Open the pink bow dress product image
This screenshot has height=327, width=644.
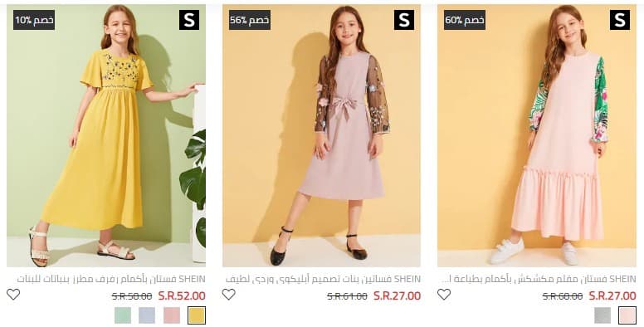click(x=322, y=135)
